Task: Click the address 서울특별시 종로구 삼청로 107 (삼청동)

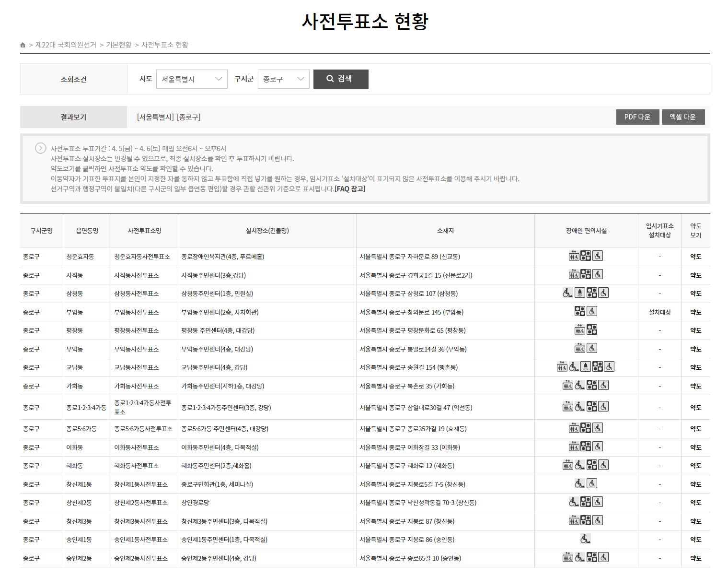Action: point(408,294)
